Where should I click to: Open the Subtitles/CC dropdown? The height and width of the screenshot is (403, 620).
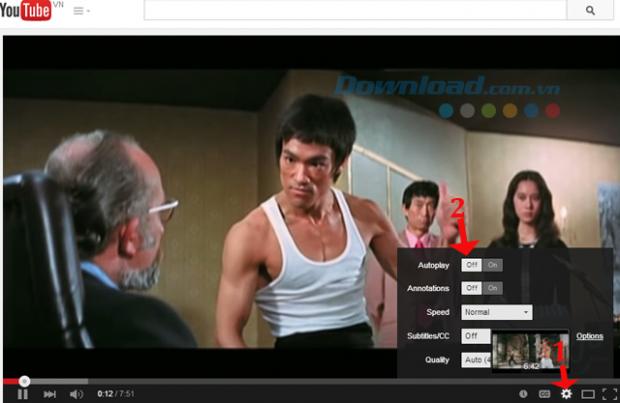pyautogui.click(x=476, y=336)
